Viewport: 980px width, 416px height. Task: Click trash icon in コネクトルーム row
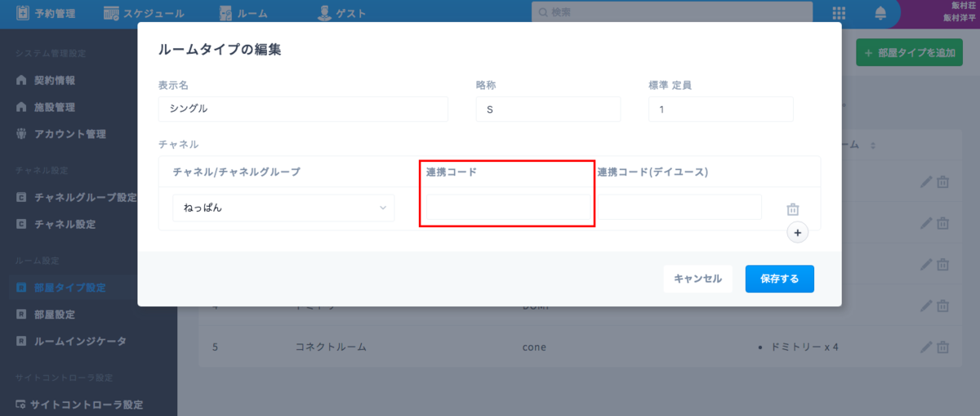pyautogui.click(x=942, y=347)
